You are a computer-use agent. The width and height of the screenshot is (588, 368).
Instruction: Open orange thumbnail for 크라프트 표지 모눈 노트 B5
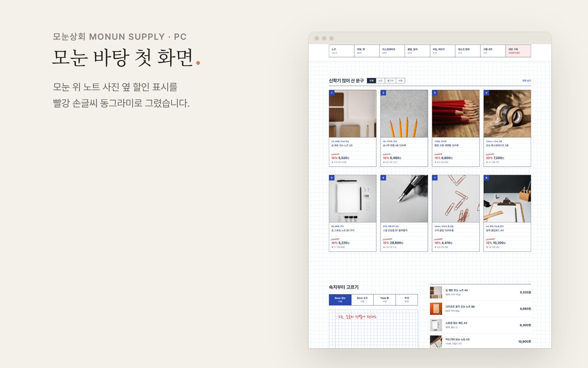coord(436,309)
